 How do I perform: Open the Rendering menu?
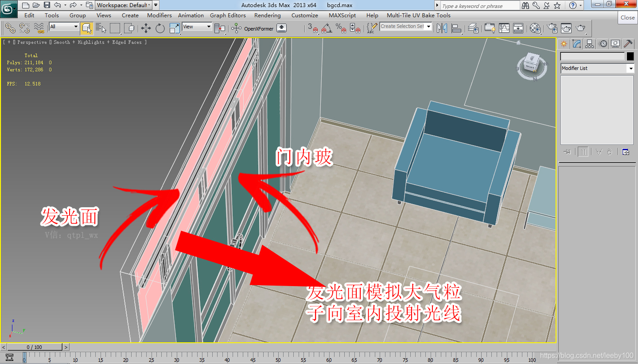[267, 15]
